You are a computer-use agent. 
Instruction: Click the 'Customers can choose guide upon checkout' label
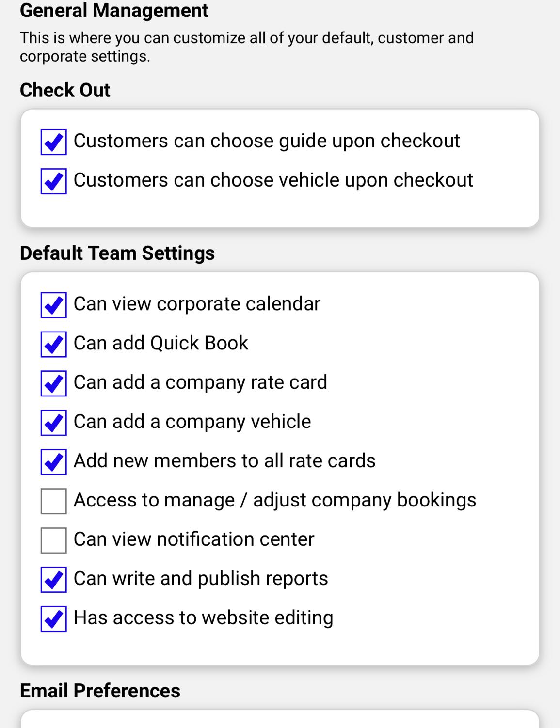(266, 141)
